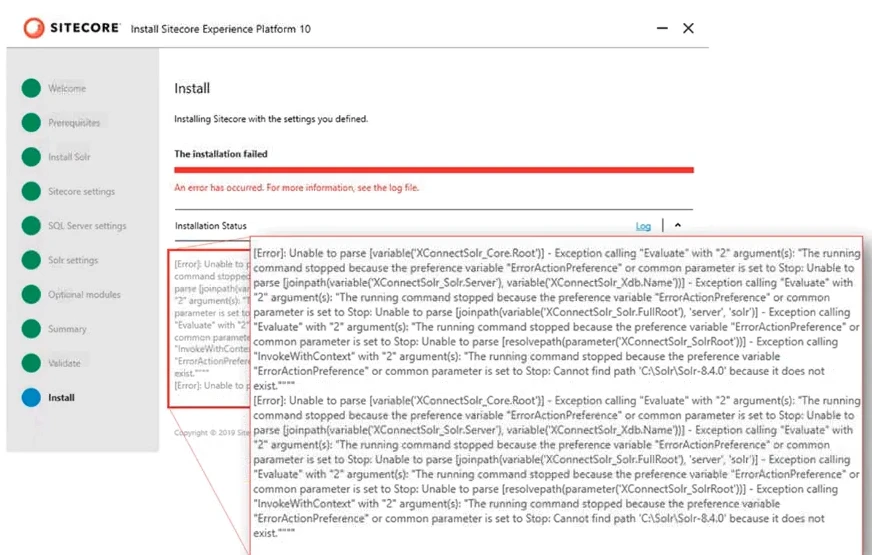Go to the Summary step label
This screenshot has height=555, width=872.
pyautogui.click(x=67, y=329)
